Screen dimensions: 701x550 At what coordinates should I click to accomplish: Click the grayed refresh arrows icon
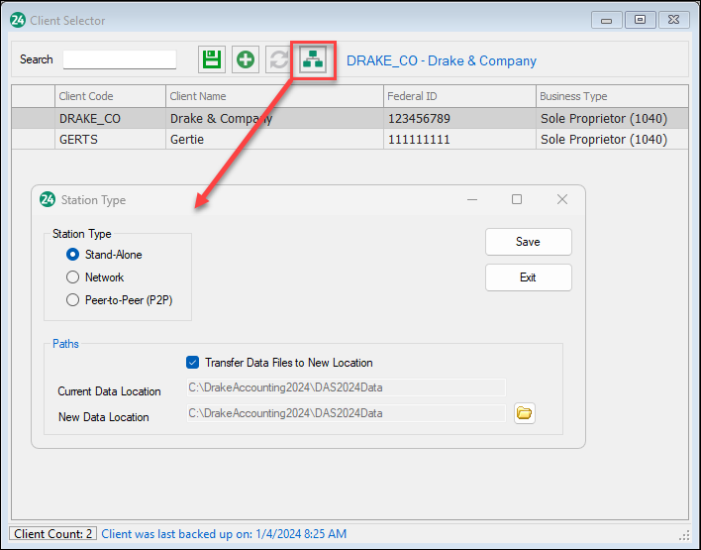point(277,60)
